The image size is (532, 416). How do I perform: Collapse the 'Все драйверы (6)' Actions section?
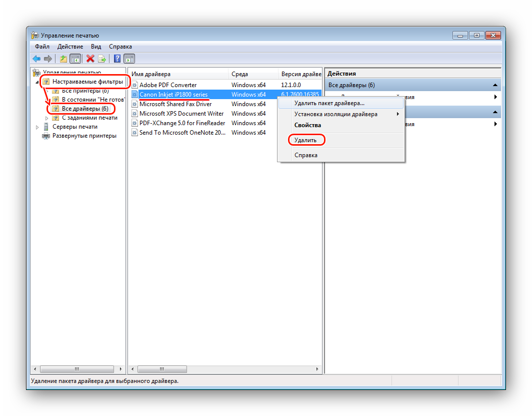495,85
